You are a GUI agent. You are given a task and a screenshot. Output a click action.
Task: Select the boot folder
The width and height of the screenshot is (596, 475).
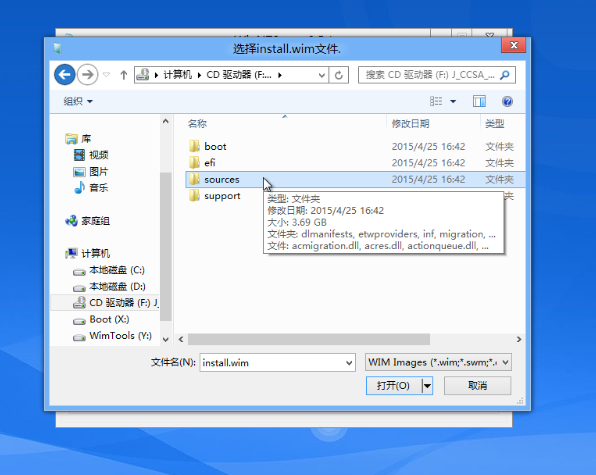pyautogui.click(x=215, y=146)
